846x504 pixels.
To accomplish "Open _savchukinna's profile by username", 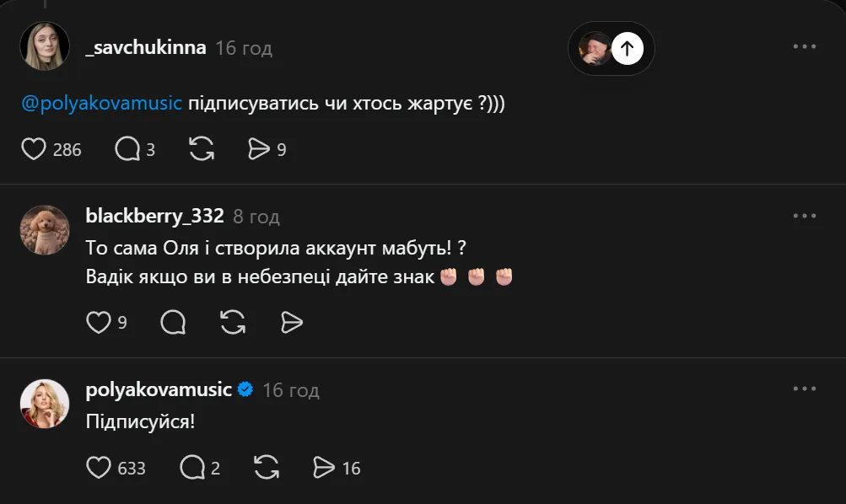I will [x=146, y=47].
